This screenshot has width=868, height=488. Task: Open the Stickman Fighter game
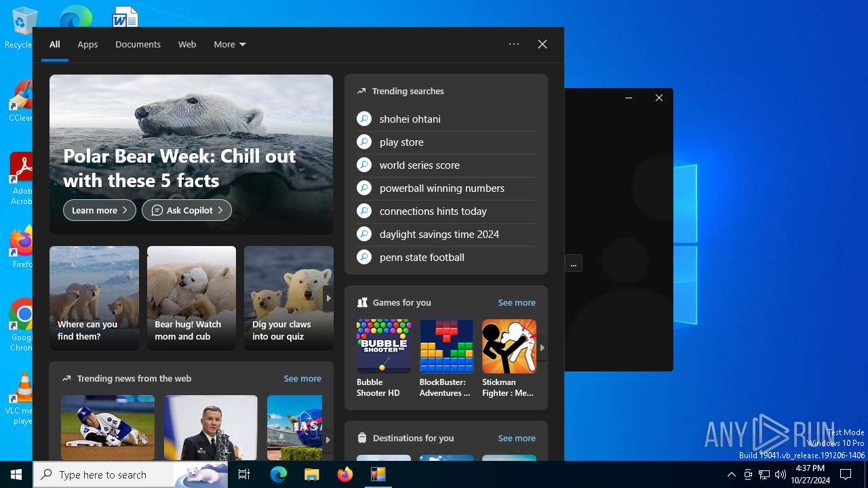509,359
